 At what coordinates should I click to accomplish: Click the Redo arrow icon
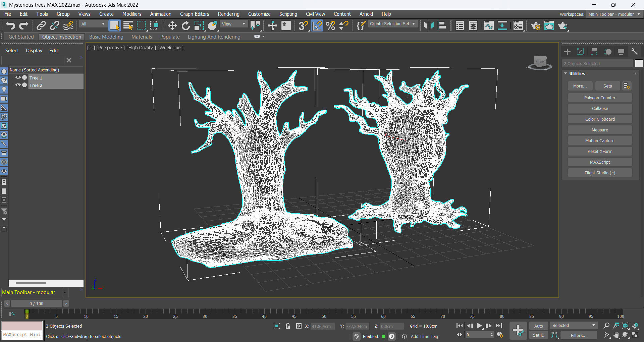[24, 26]
